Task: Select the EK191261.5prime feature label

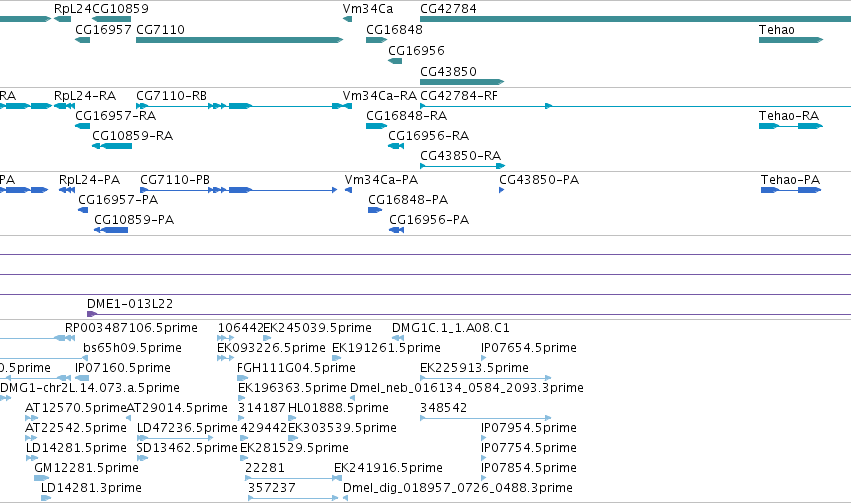Action: 386,348
